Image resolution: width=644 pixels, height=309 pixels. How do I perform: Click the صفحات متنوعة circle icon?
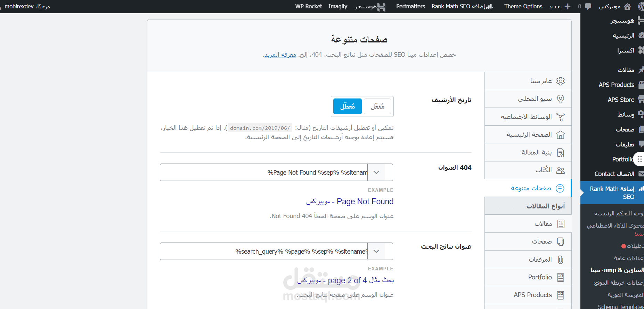click(x=560, y=188)
